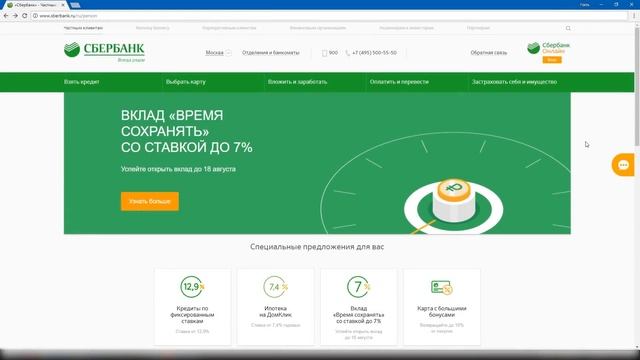Click the short number 900
Screen dimensions: 640x360
pos(333,53)
